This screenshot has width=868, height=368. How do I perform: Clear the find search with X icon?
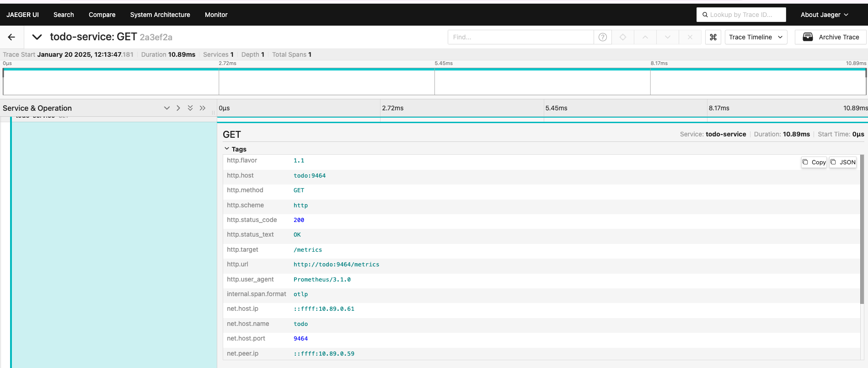click(x=690, y=37)
